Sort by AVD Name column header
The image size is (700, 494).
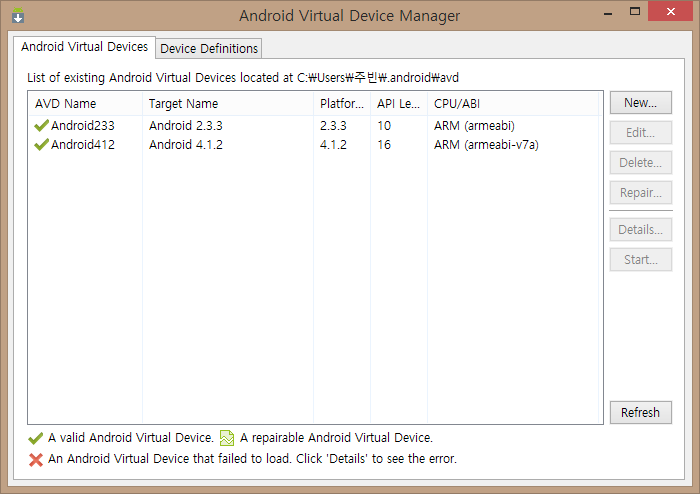pyautogui.click(x=85, y=104)
